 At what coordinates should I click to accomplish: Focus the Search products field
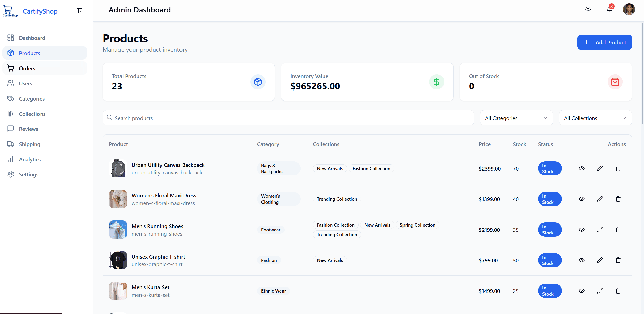[288, 118]
